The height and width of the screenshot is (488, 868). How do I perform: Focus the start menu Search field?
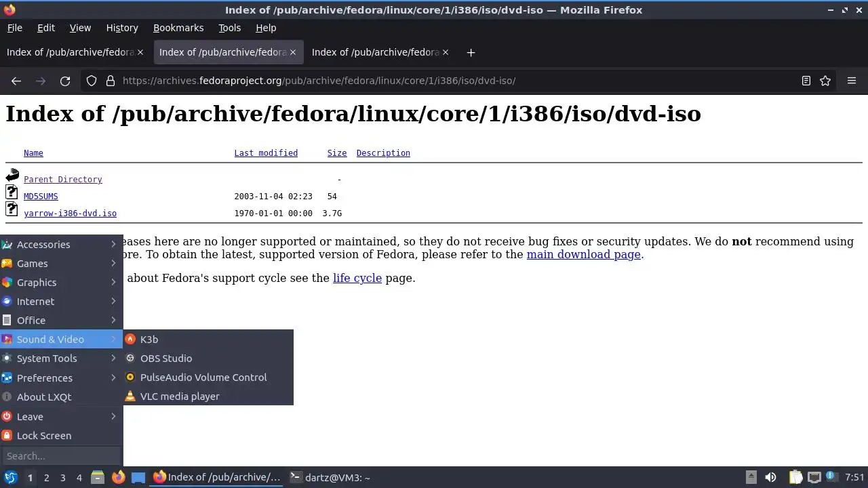tap(61, 456)
